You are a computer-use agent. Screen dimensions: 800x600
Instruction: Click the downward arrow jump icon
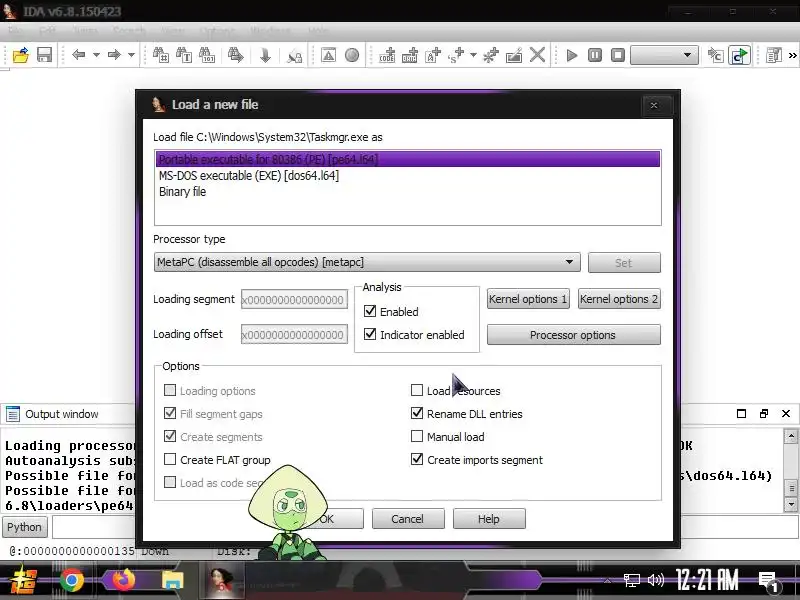tap(265, 55)
